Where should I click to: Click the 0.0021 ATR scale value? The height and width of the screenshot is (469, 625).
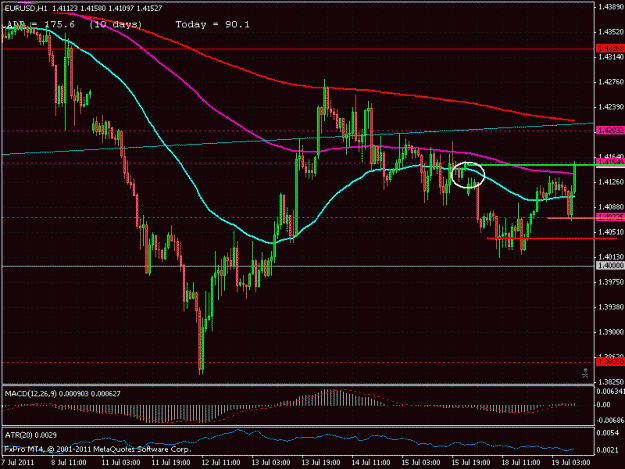[x=608, y=450]
